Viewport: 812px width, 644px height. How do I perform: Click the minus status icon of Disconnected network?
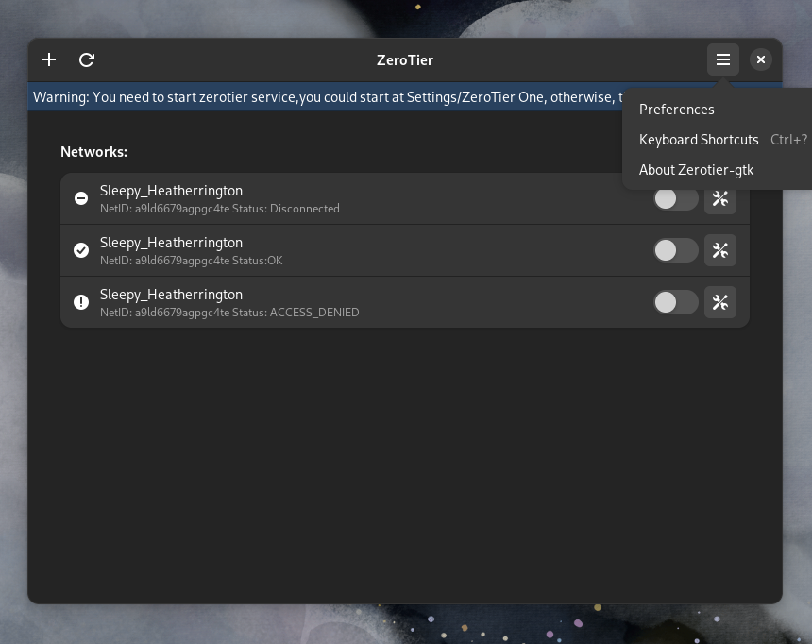(81, 198)
